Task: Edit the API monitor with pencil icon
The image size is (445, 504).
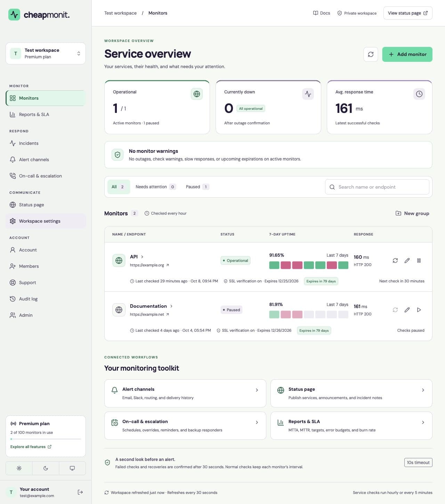Action: tap(407, 261)
